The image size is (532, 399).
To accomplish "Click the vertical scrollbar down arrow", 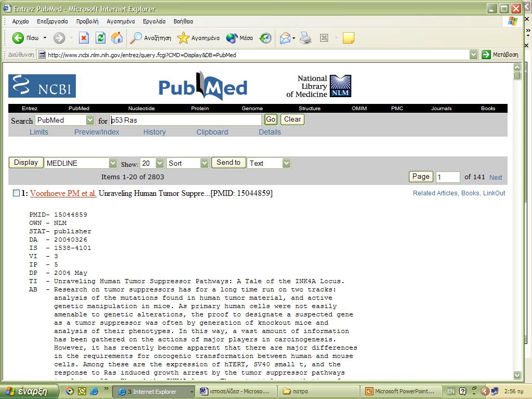I will click(x=517, y=375).
